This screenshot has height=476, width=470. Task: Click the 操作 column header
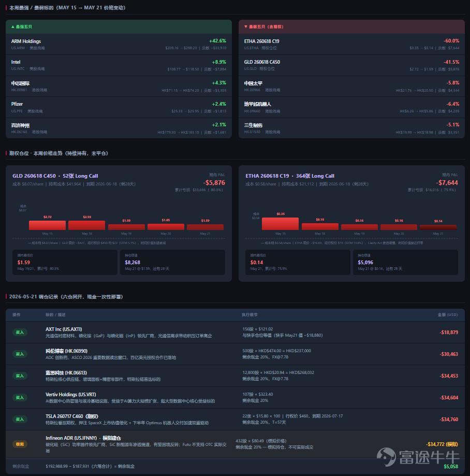tap(17, 315)
